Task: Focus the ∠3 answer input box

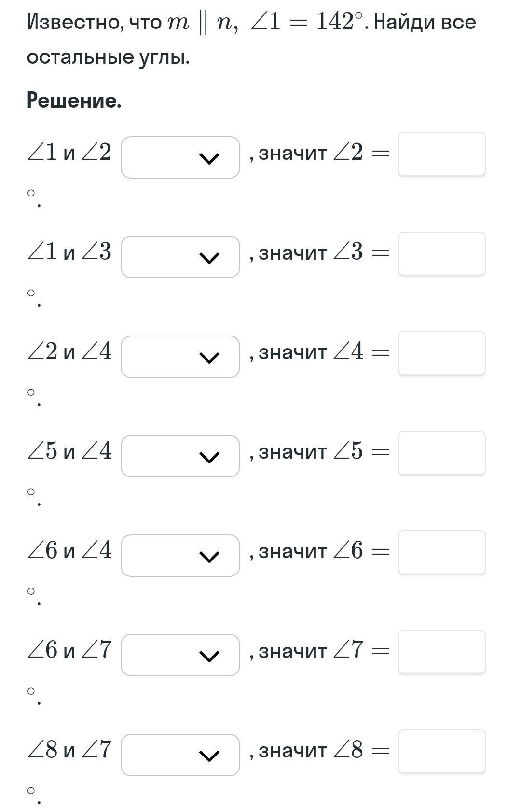Action: [x=441, y=253]
